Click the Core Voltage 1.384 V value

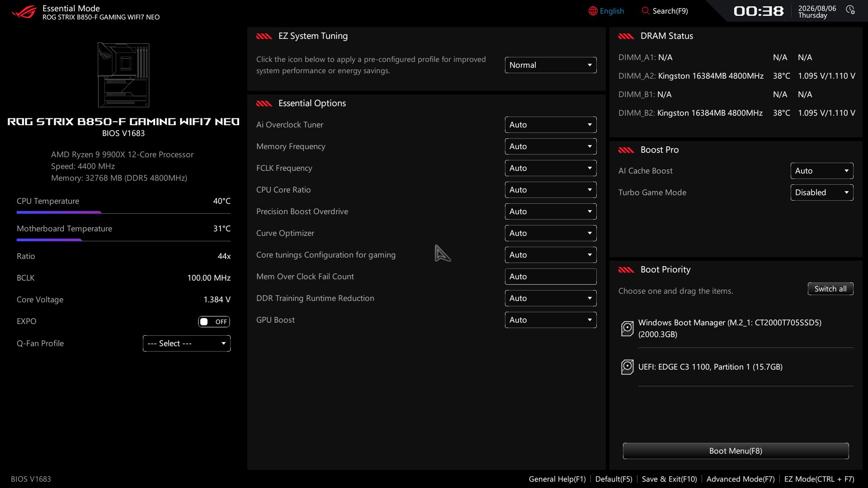coord(217,300)
